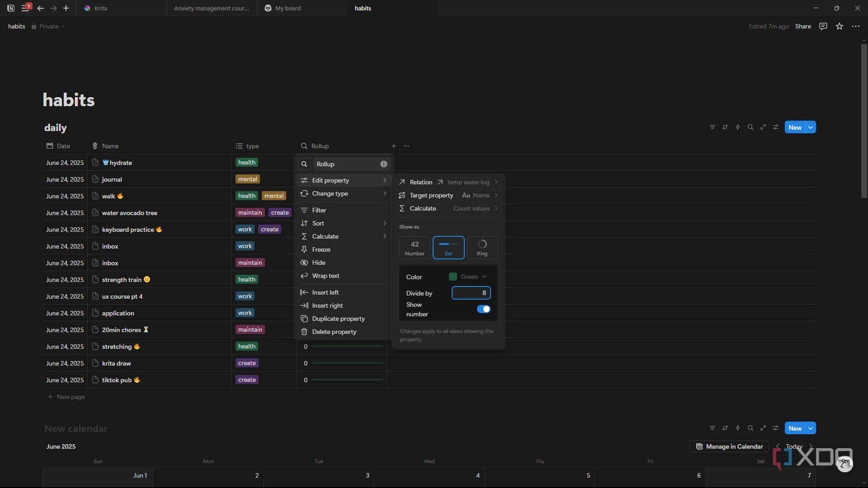Open the hydrate page icon
868x488 pixels.
[95, 162]
